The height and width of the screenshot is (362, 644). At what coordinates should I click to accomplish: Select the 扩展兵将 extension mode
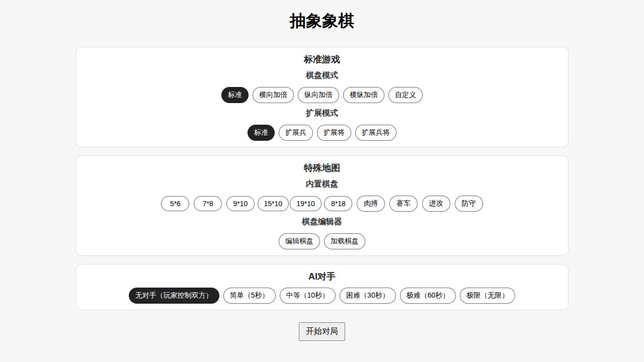(376, 133)
